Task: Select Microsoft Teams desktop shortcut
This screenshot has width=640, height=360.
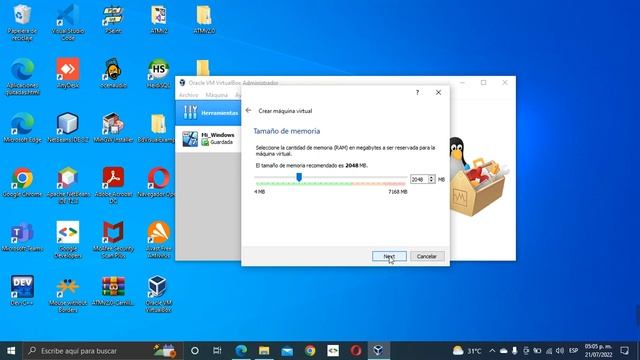Action: coord(22,237)
